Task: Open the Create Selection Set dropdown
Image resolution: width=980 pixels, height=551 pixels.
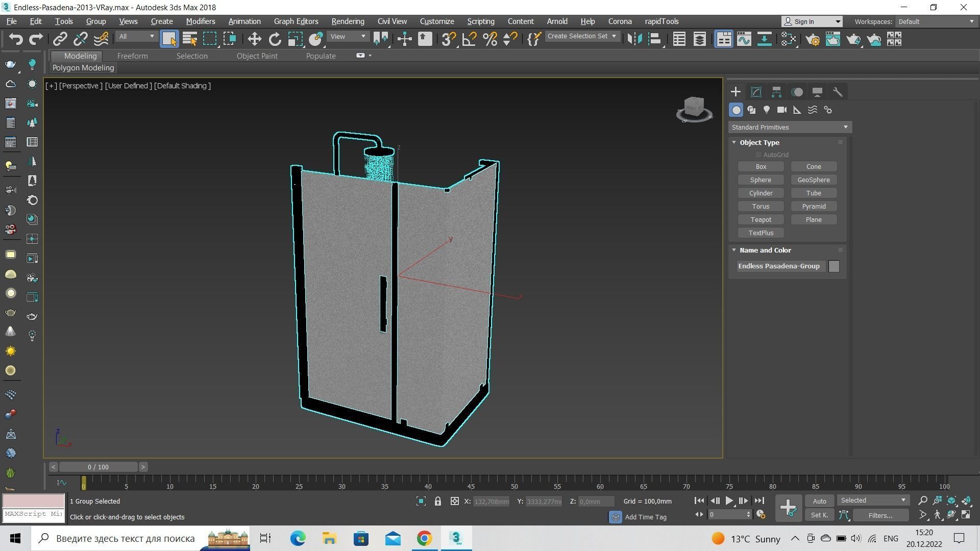Action: coord(582,36)
